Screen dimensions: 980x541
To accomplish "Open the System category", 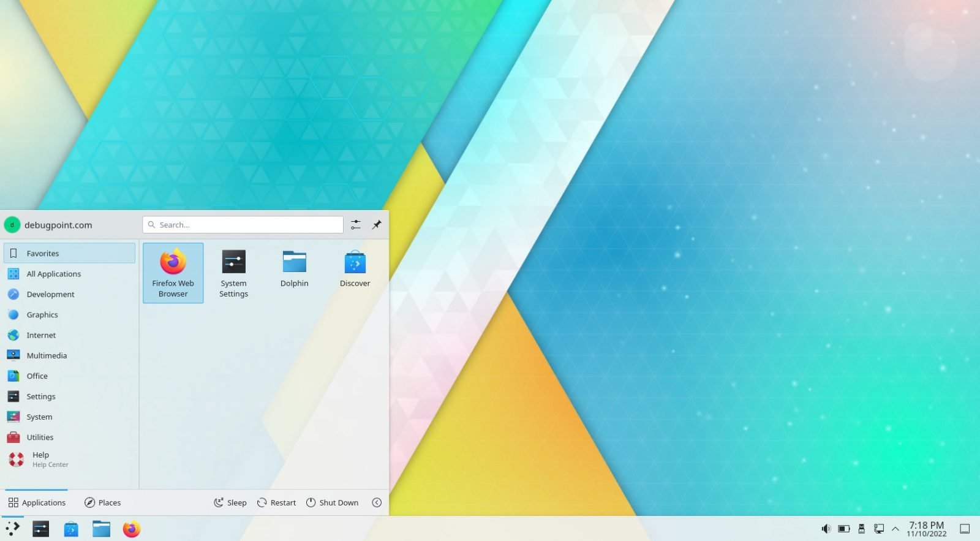I will click(x=69, y=417).
